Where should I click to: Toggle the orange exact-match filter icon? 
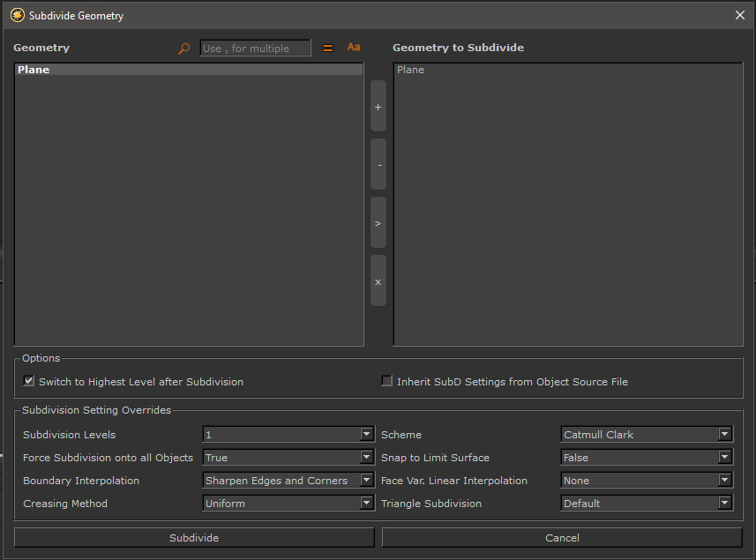328,49
